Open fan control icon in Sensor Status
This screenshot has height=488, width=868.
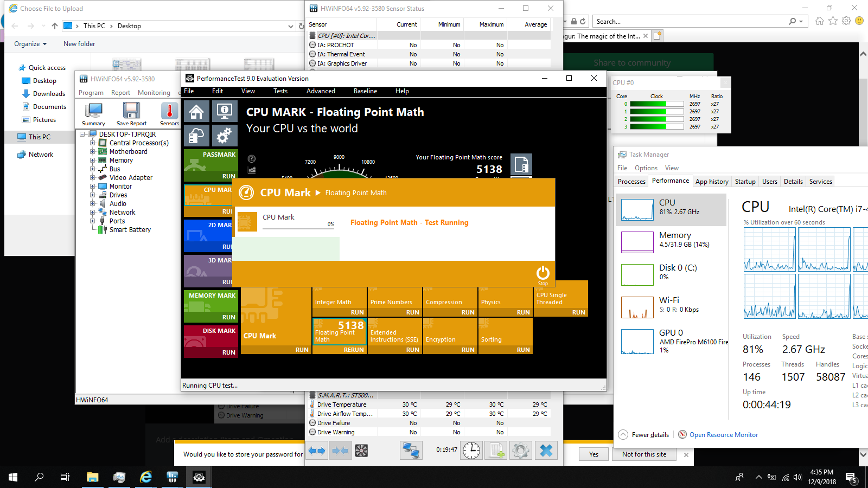click(361, 451)
